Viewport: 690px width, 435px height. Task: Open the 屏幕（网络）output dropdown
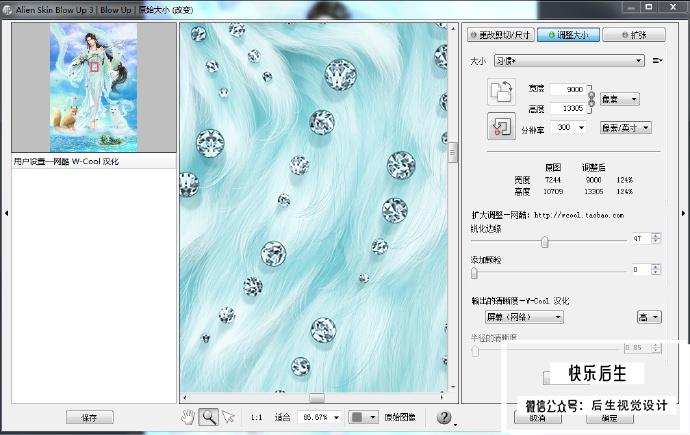(x=524, y=317)
